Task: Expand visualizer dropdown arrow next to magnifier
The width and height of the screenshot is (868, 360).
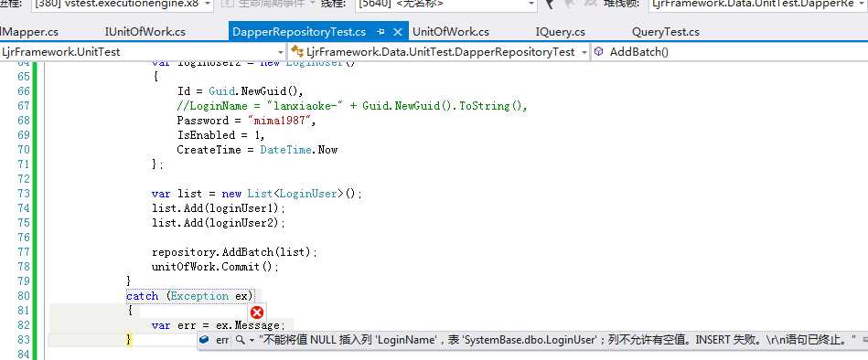Action: tap(252, 340)
